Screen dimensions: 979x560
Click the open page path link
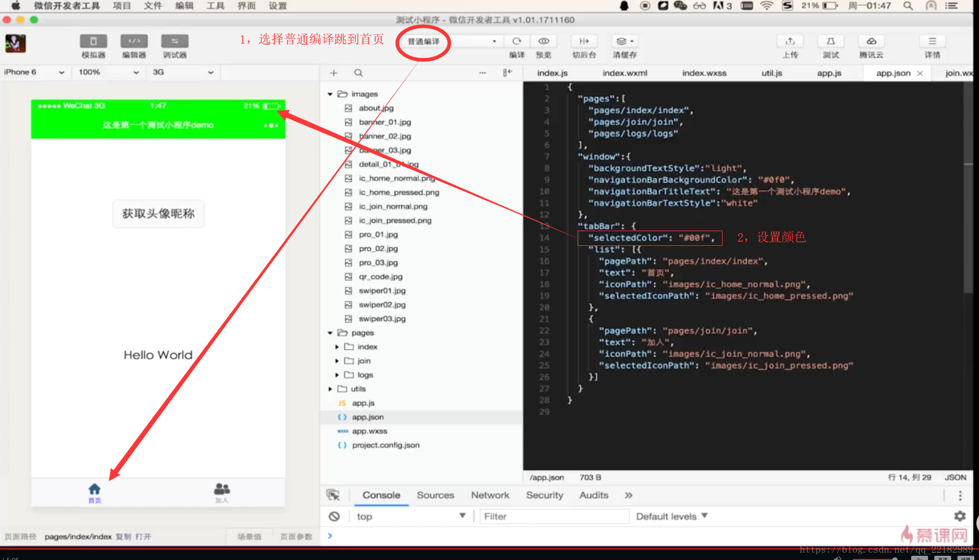click(143, 536)
